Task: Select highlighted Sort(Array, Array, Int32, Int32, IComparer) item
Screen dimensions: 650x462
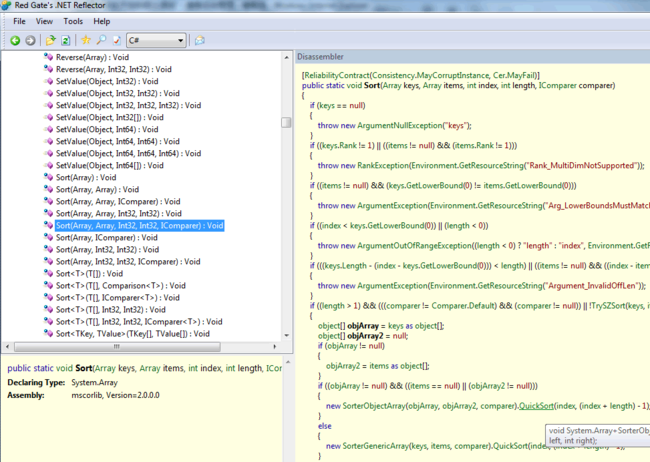Action: 140,226
